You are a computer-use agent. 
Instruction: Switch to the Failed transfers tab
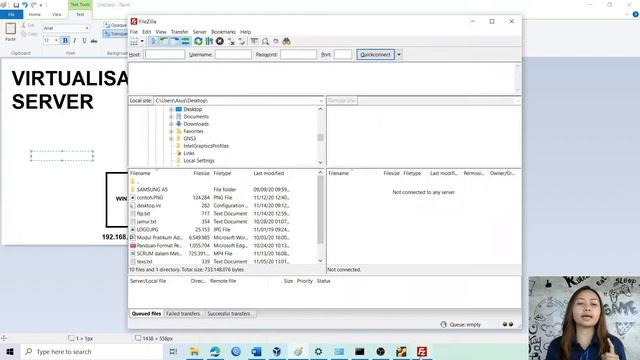[x=183, y=313]
